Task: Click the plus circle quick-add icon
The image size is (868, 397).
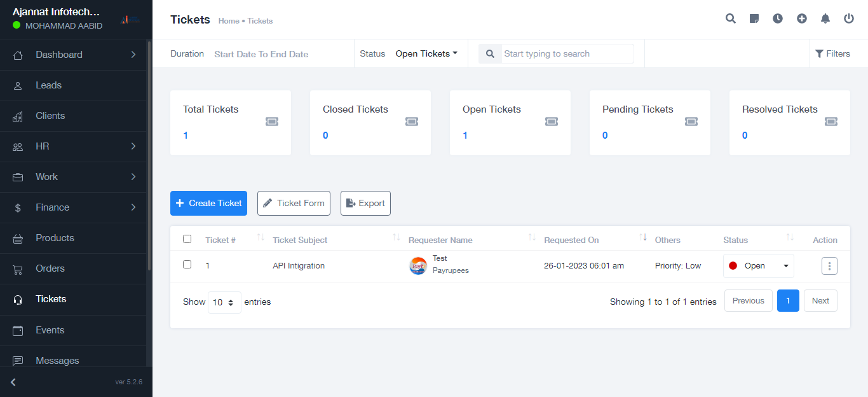Action: tap(802, 18)
